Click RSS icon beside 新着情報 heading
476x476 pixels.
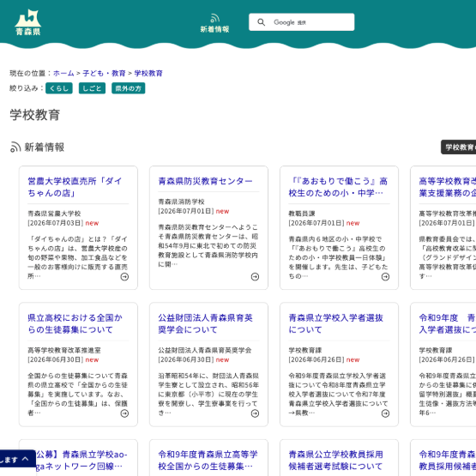click(x=15, y=147)
